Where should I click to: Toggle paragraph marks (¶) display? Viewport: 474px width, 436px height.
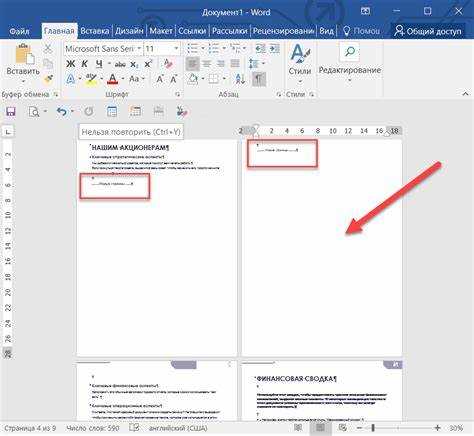point(259,79)
